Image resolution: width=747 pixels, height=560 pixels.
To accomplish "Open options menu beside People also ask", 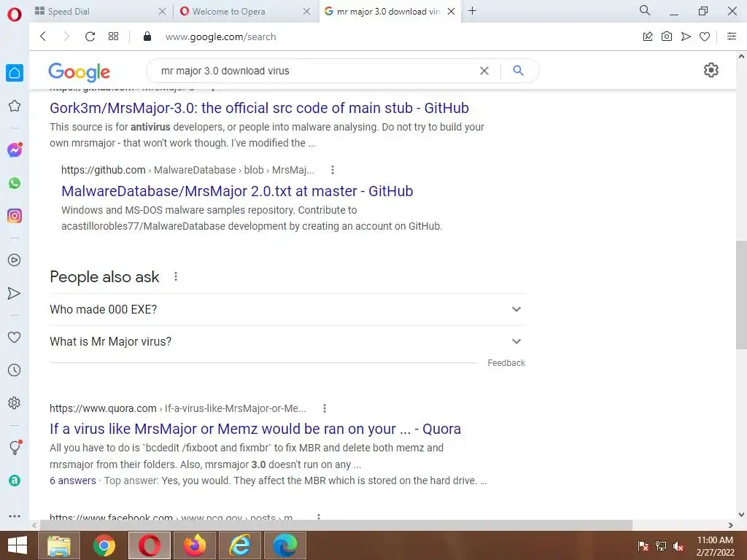I will coord(176,276).
